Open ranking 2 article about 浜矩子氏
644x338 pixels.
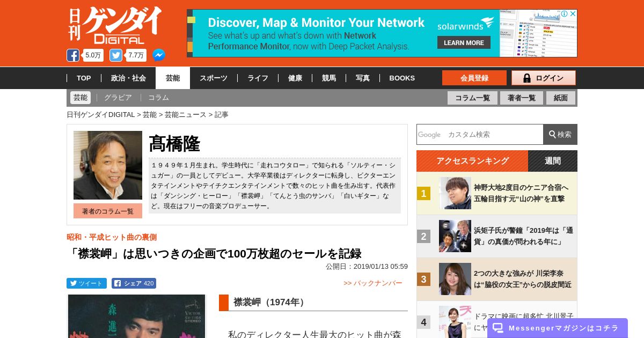coord(523,236)
